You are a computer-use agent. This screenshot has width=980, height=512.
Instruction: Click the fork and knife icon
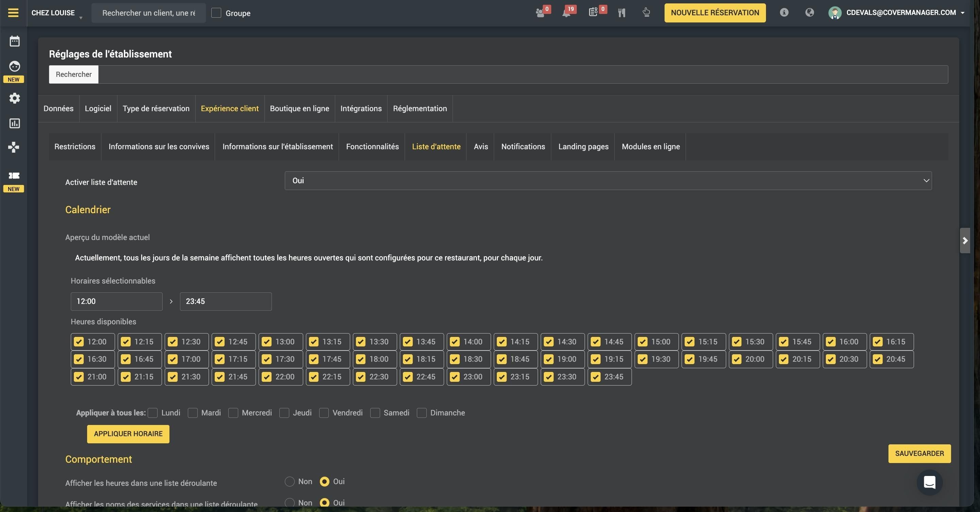(x=622, y=13)
